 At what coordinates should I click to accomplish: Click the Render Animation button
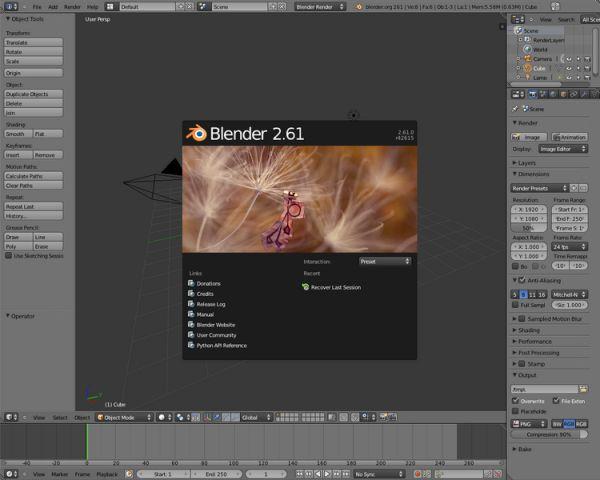coord(570,137)
